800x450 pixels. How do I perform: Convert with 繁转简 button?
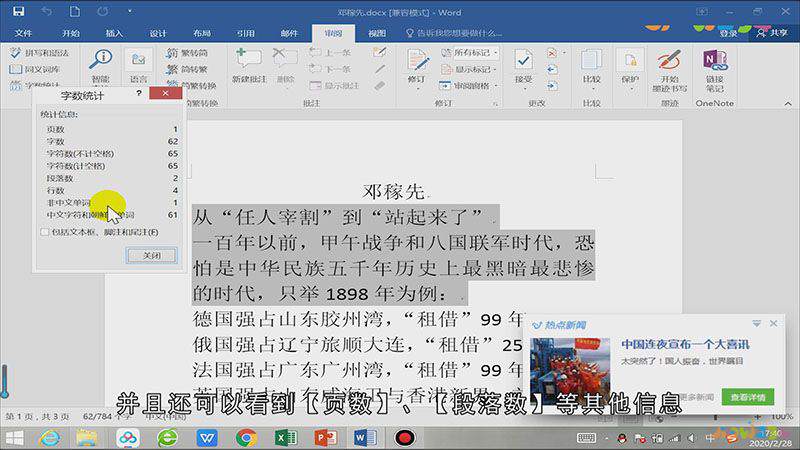[x=187, y=53]
